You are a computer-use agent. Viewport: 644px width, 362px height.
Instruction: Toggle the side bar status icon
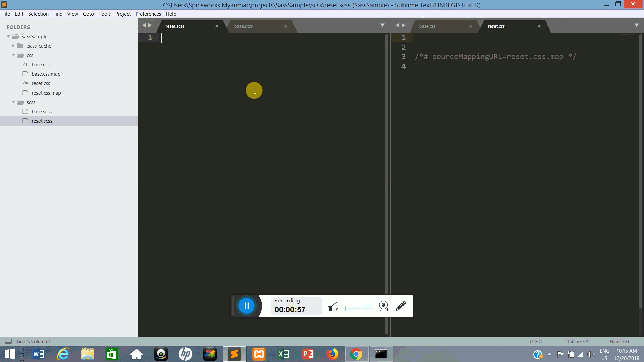pos(8,341)
